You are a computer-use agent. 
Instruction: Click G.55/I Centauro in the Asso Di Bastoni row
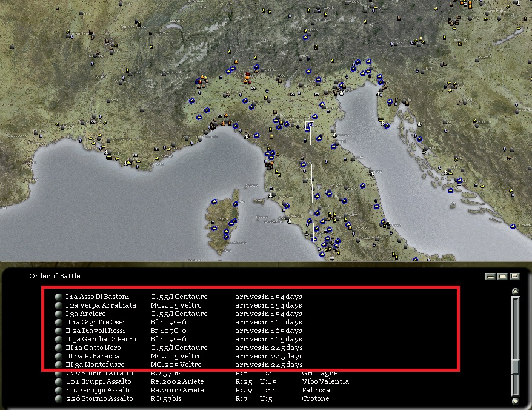(179, 297)
